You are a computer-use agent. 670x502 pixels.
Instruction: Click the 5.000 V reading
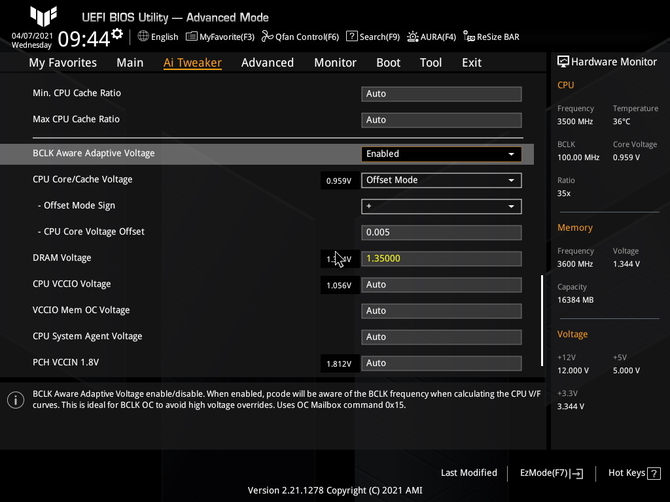(x=626, y=370)
